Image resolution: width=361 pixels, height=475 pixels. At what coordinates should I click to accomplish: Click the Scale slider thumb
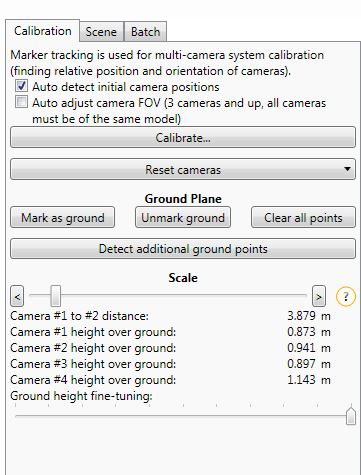point(55,296)
